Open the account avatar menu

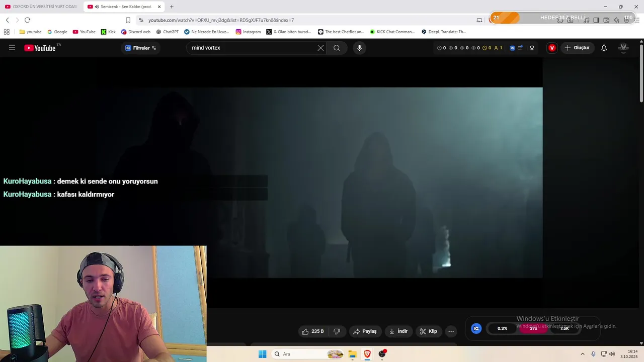pos(623,48)
